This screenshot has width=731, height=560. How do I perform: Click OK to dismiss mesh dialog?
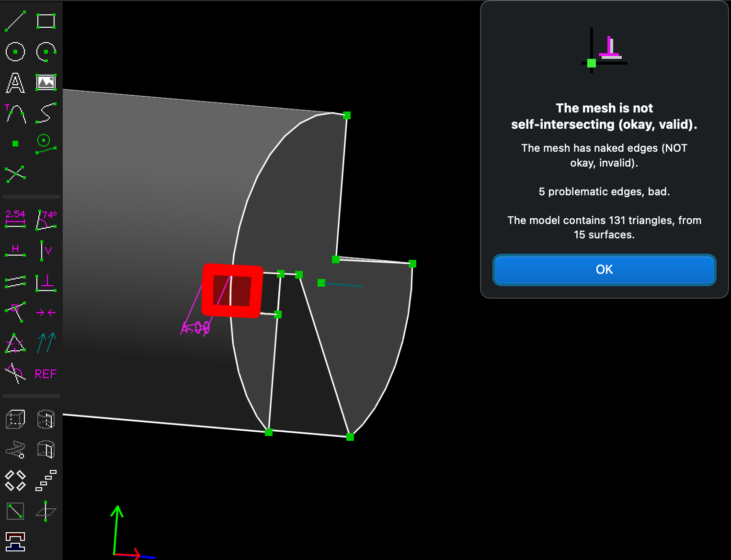tap(604, 269)
